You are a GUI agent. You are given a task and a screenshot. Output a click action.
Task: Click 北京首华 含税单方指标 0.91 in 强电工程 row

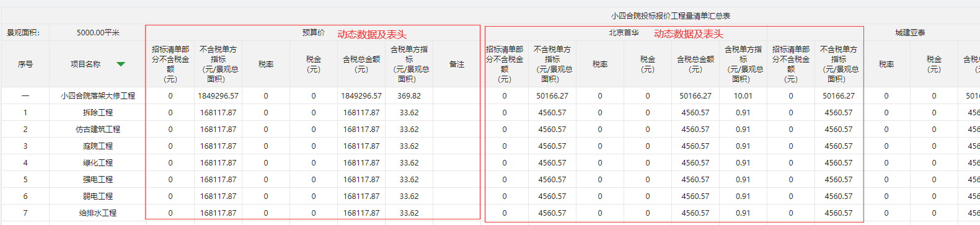coord(743,180)
